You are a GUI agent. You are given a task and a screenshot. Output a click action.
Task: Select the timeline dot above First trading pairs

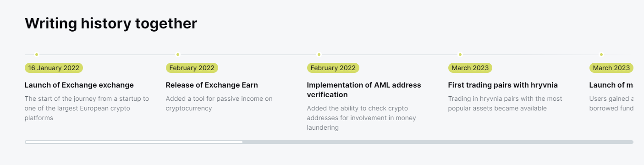[x=460, y=55]
